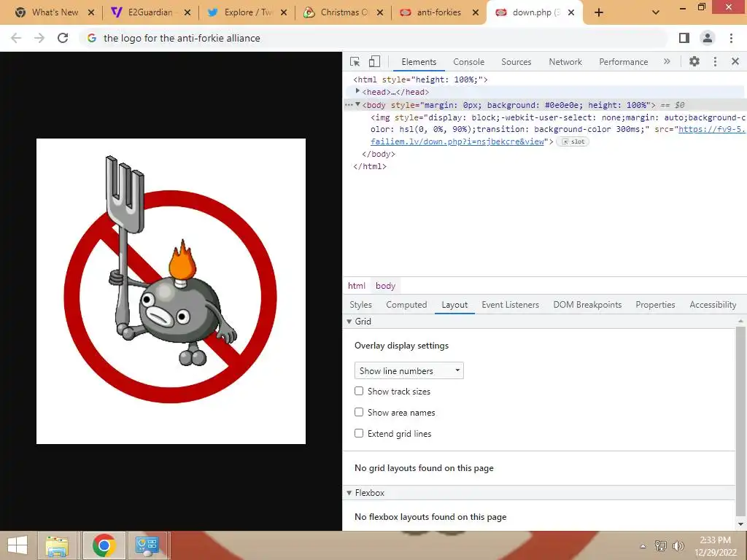The height and width of the screenshot is (560, 747).
Task: Toggle the device toolbar icon in DevTools
Action: (374, 61)
